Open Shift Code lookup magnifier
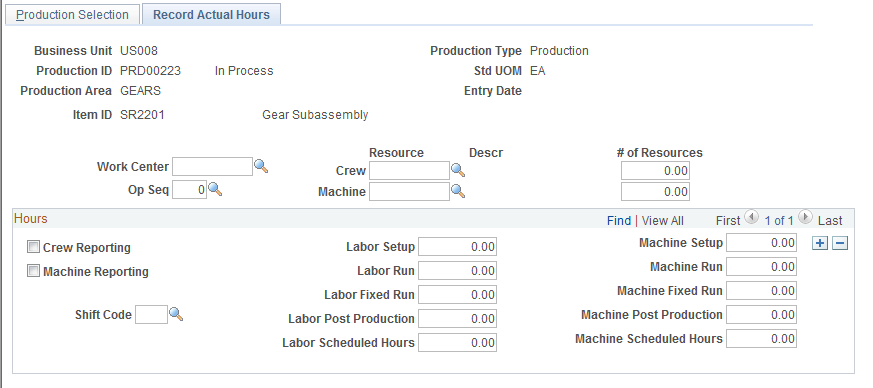The height and width of the screenshot is (388, 873). coord(176,315)
